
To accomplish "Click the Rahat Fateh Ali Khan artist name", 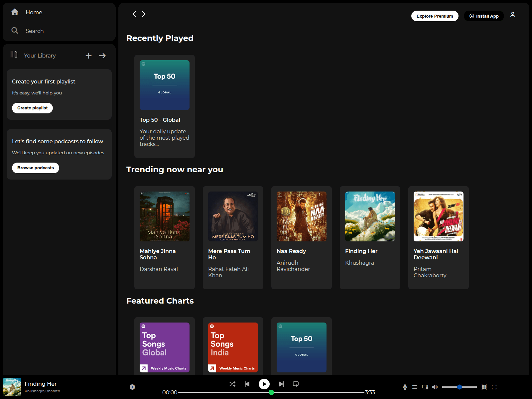I will pyautogui.click(x=228, y=272).
